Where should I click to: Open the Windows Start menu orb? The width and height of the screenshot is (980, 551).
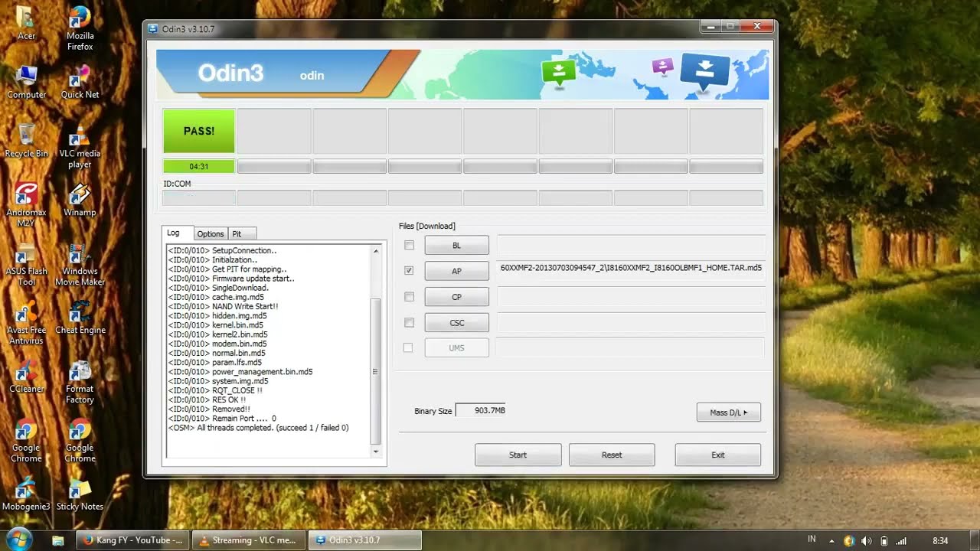(x=20, y=539)
